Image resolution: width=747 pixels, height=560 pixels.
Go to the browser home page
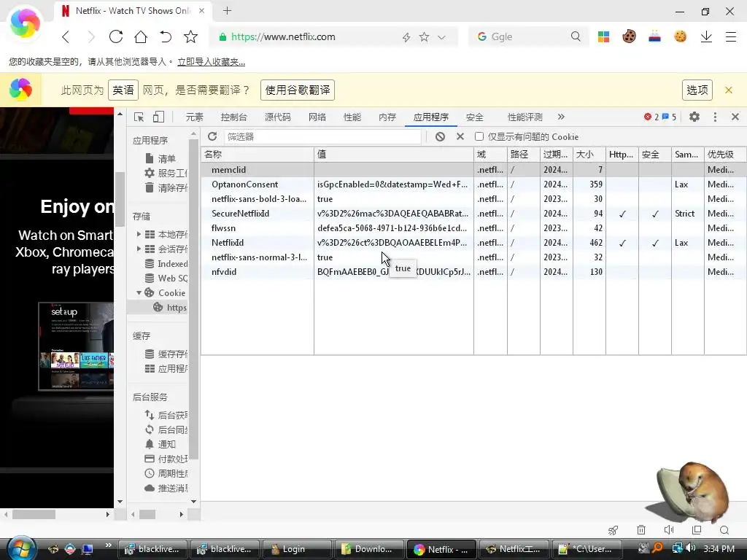tap(141, 36)
